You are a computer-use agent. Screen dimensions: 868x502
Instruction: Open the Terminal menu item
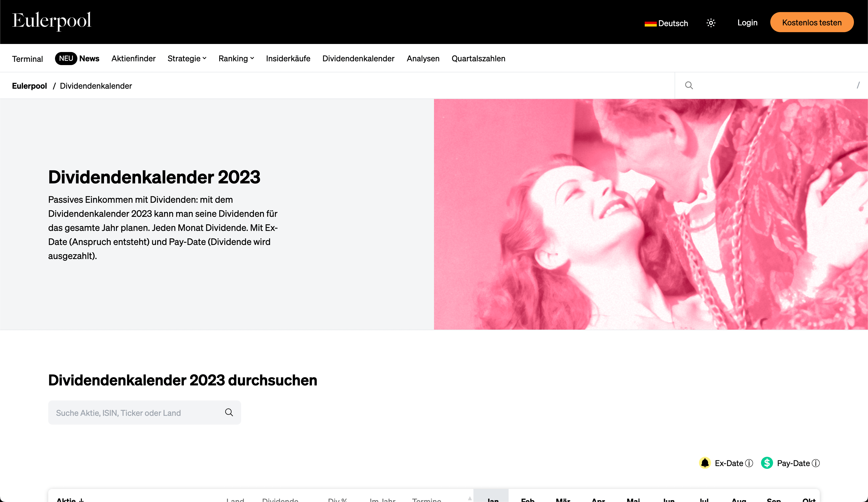click(x=28, y=59)
